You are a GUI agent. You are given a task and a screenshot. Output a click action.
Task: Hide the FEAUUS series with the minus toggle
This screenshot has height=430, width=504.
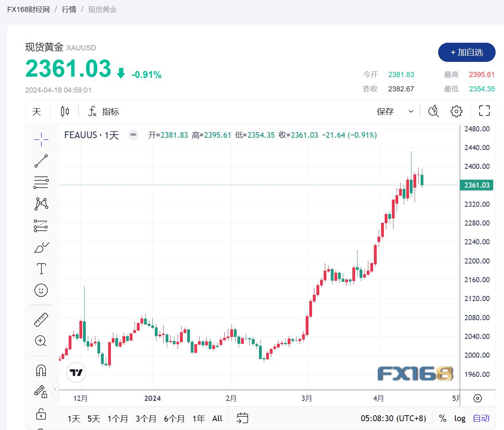(x=133, y=135)
